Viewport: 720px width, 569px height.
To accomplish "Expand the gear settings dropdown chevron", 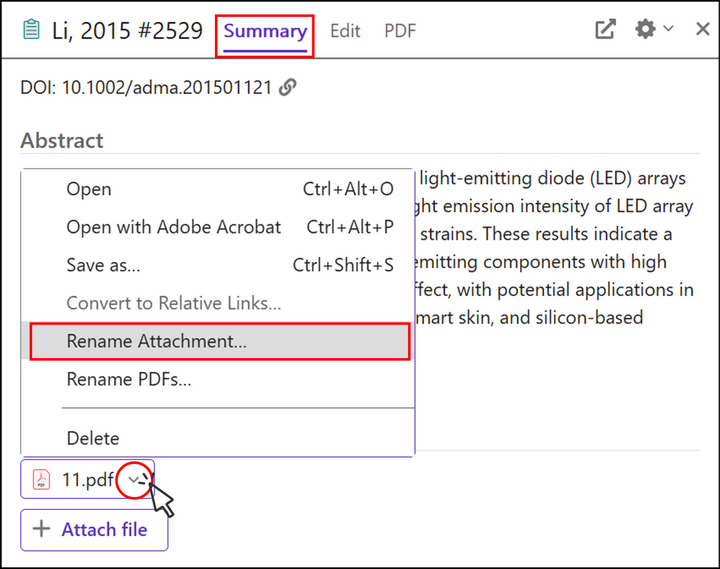I will 668,30.
